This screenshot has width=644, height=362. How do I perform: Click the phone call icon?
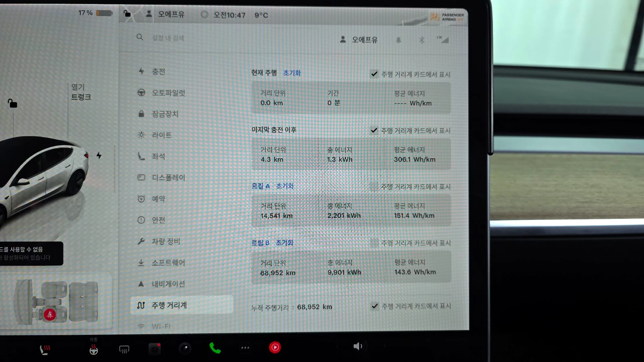[215, 348]
